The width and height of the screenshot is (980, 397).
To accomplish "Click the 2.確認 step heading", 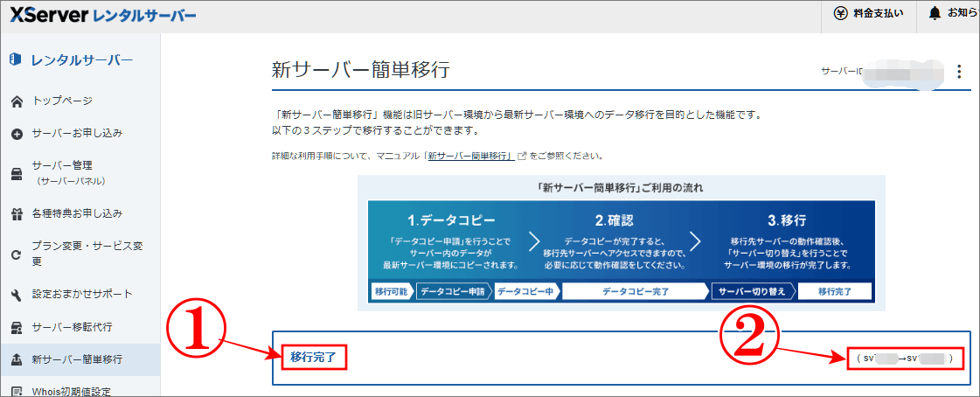I will 614,220.
